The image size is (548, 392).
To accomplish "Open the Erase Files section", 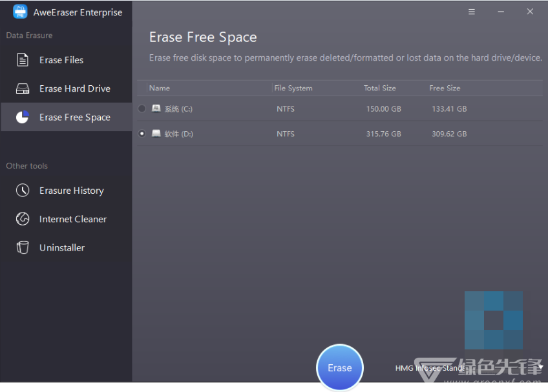I will click(x=67, y=60).
